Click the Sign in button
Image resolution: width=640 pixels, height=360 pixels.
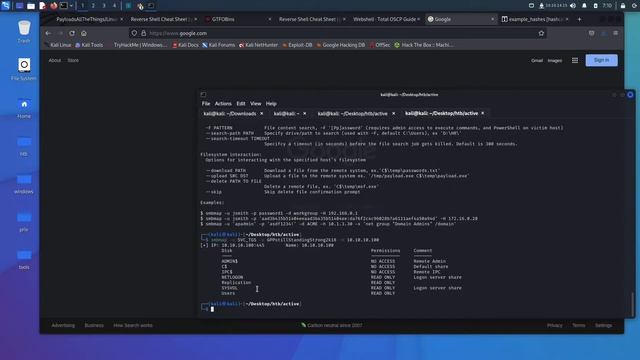coord(601,60)
